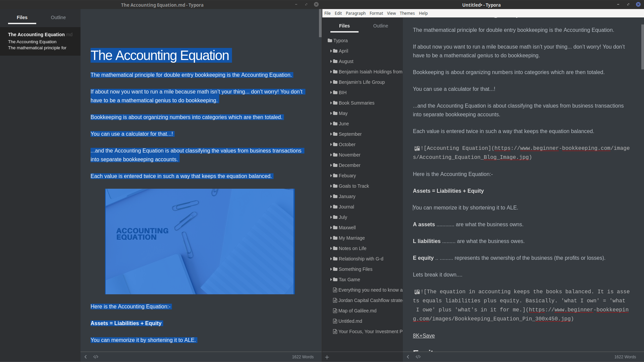Expand the Tax Game folder
The height and width of the screenshot is (362, 644).
click(331, 280)
